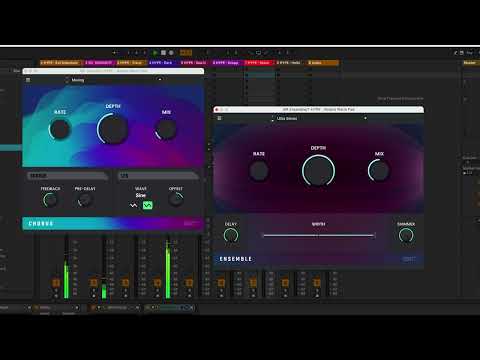480x360 pixels.
Task: Click the Ensemble RATE knob
Action: [x=259, y=170]
